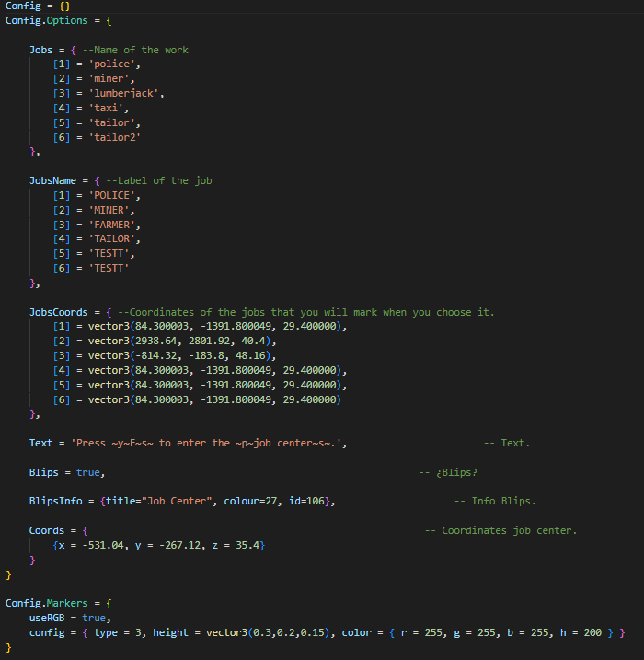Click the id=106 blip value
644x660 pixels.
(306, 502)
